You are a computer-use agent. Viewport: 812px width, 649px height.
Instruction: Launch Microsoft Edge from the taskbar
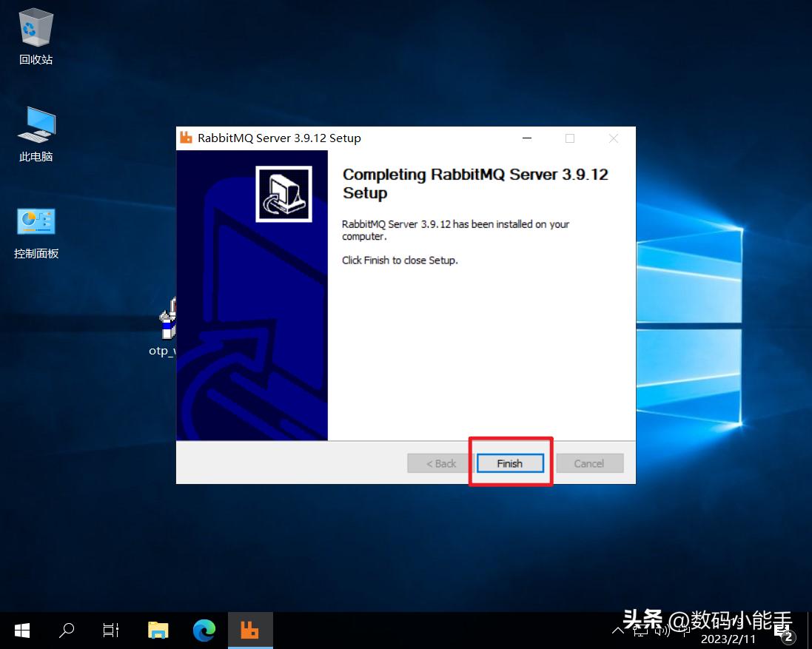pyautogui.click(x=204, y=630)
